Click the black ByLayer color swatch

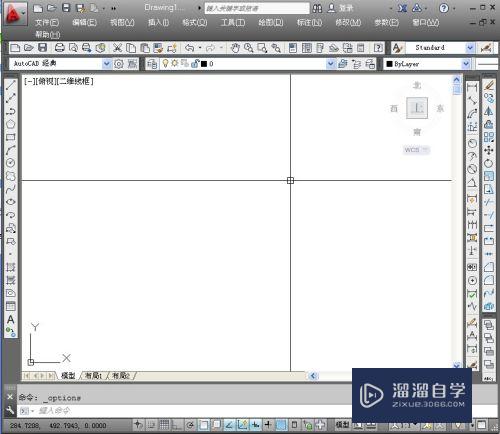point(389,64)
